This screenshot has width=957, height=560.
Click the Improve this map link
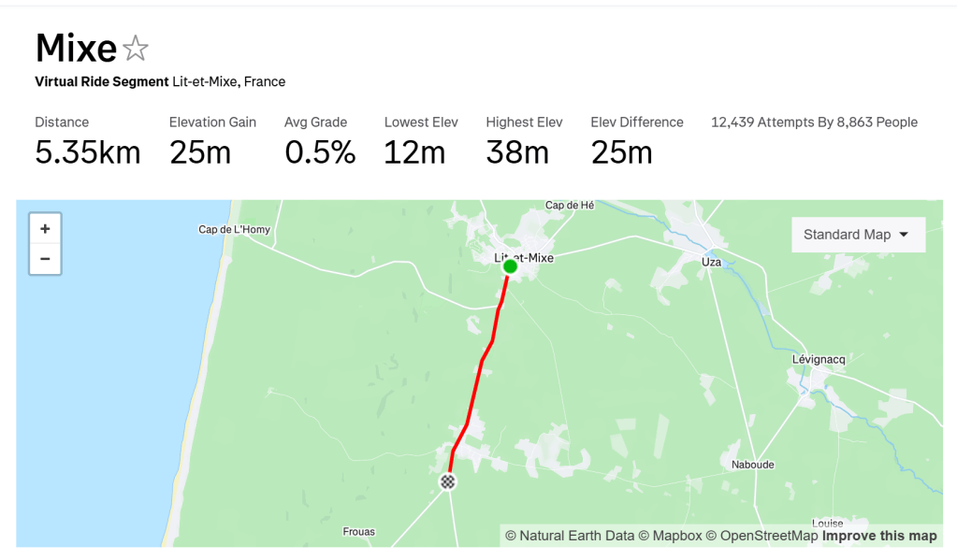coord(879,536)
